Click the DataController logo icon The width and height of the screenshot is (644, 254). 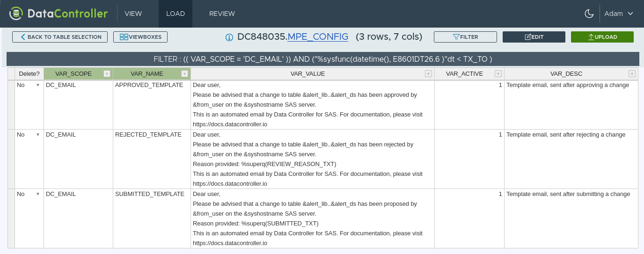coord(16,14)
